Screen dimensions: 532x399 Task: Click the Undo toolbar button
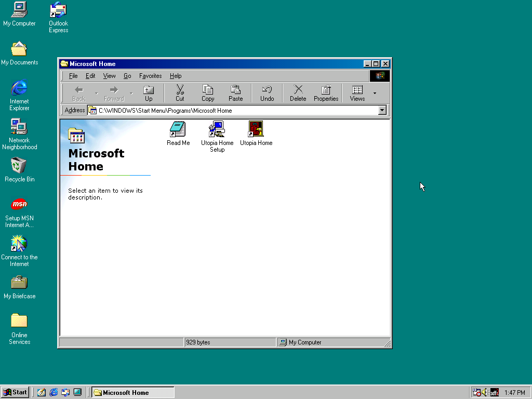pos(267,94)
